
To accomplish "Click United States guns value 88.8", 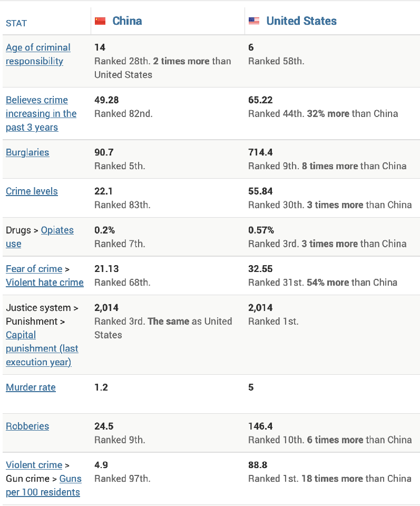I will click(258, 465).
